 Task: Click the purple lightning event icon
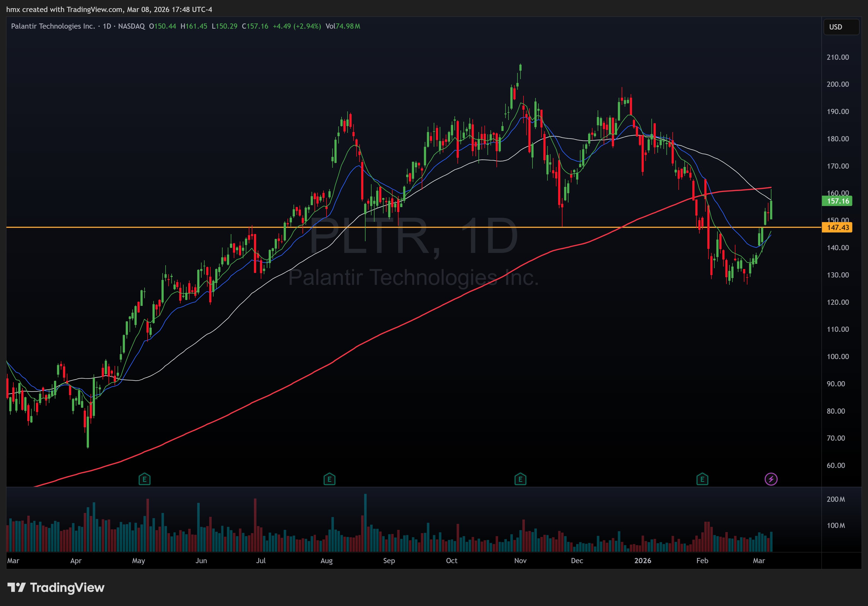coord(771,479)
